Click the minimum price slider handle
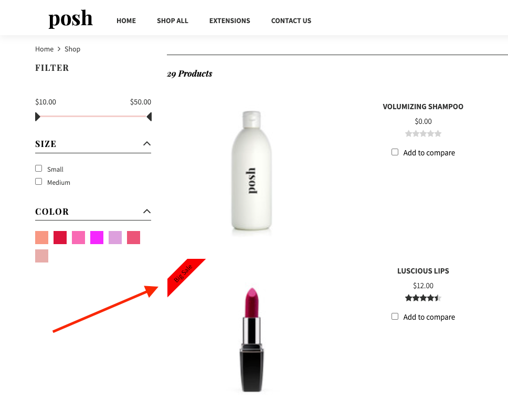Viewport: 508px width, 420px height. pos(38,117)
